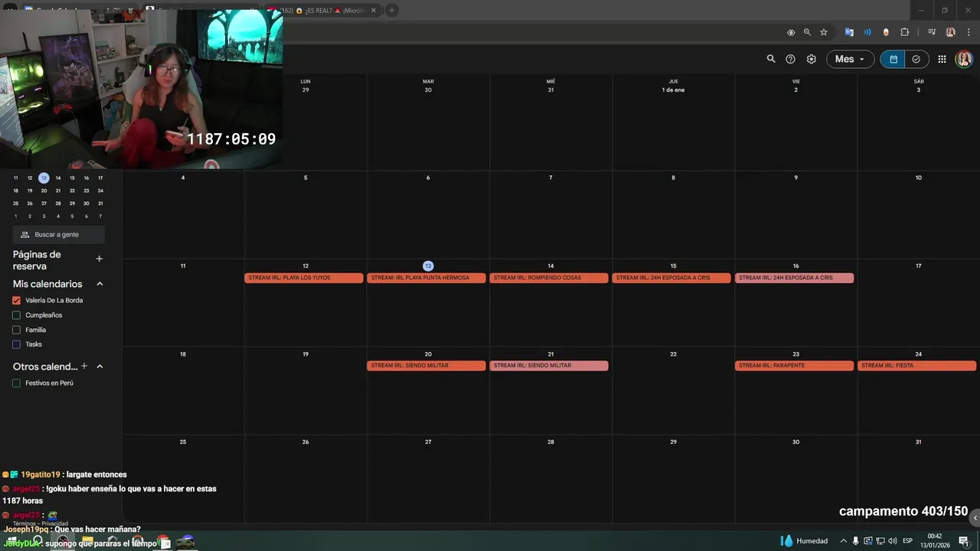Image resolution: width=980 pixels, height=551 pixels.
Task: Open browser media controls icon
Action: (x=932, y=32)
